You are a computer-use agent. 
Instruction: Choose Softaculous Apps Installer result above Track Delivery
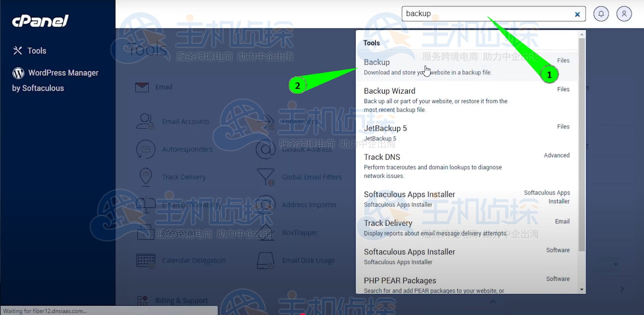tap(467, 199)
